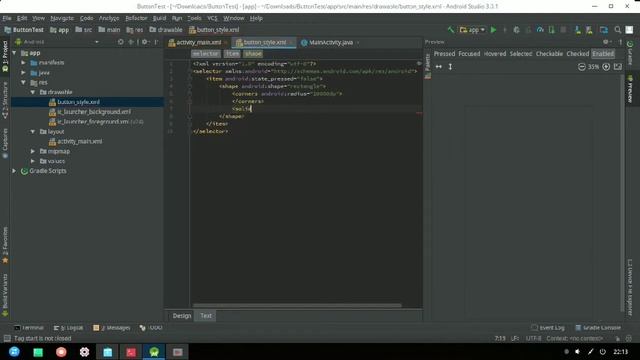640x360 pixels.
Task: Open the Terminal tool window
Action: (x=29, y=328)
